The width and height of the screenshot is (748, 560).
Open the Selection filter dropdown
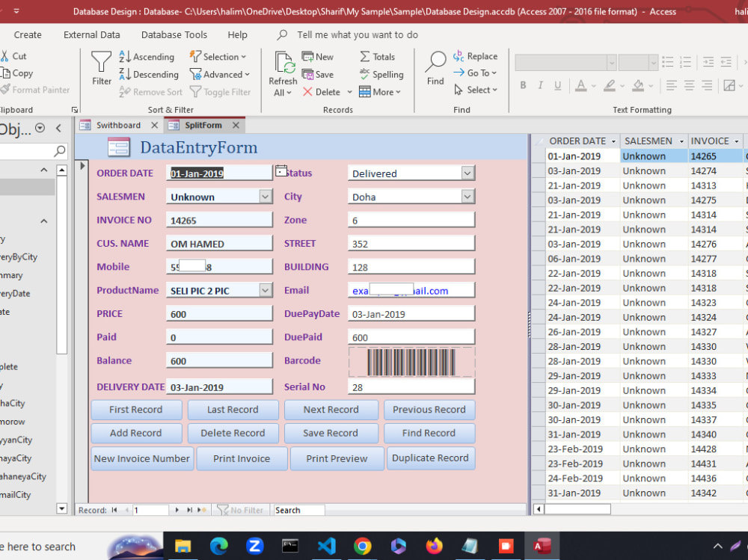tap(218, 57)
